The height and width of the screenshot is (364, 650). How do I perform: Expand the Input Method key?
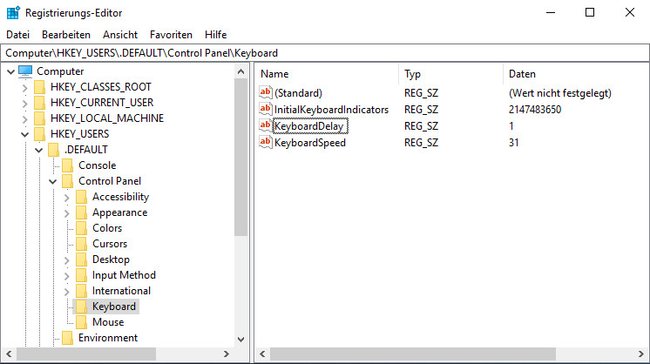[x=67, y=276]
